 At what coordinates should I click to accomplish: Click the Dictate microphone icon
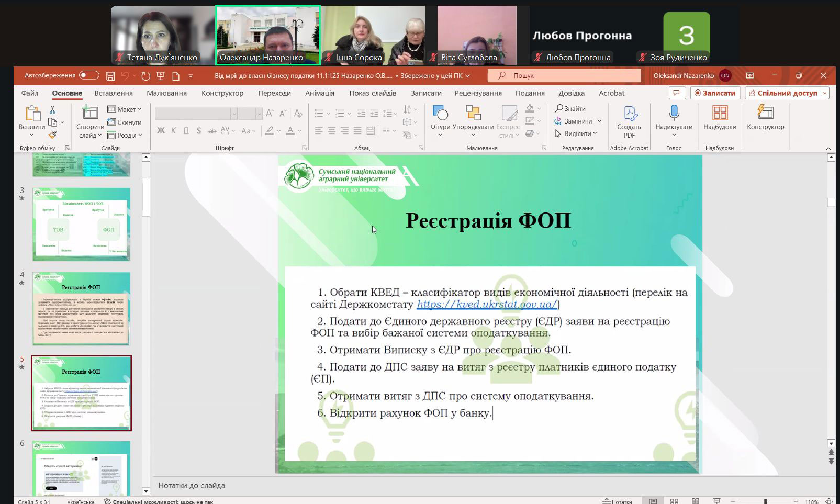[x=674, y=113]
